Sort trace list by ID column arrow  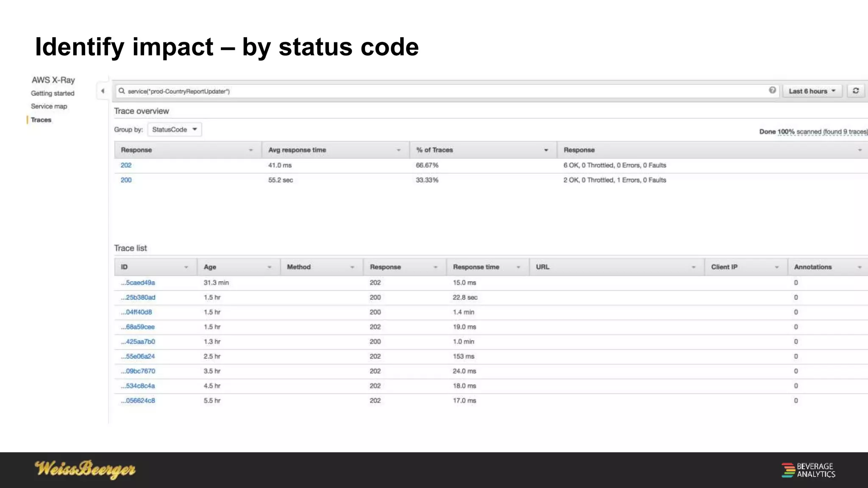186,267
